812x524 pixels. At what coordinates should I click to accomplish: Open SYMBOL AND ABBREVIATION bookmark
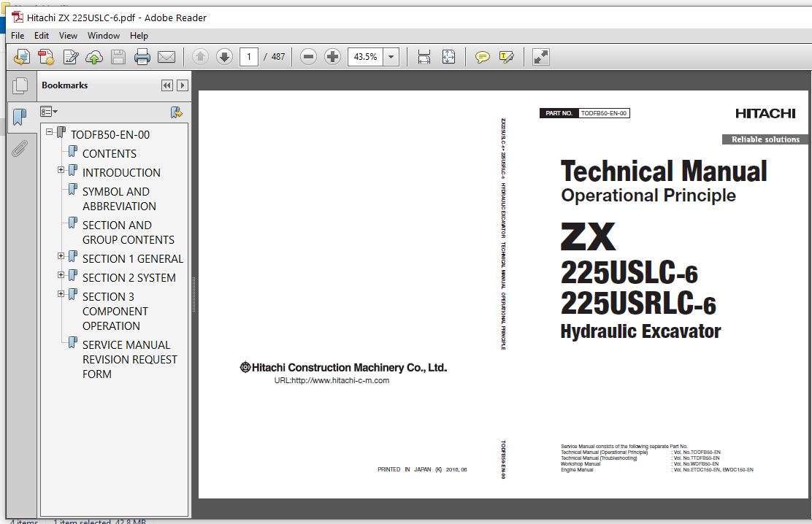[x=119, y=199]
